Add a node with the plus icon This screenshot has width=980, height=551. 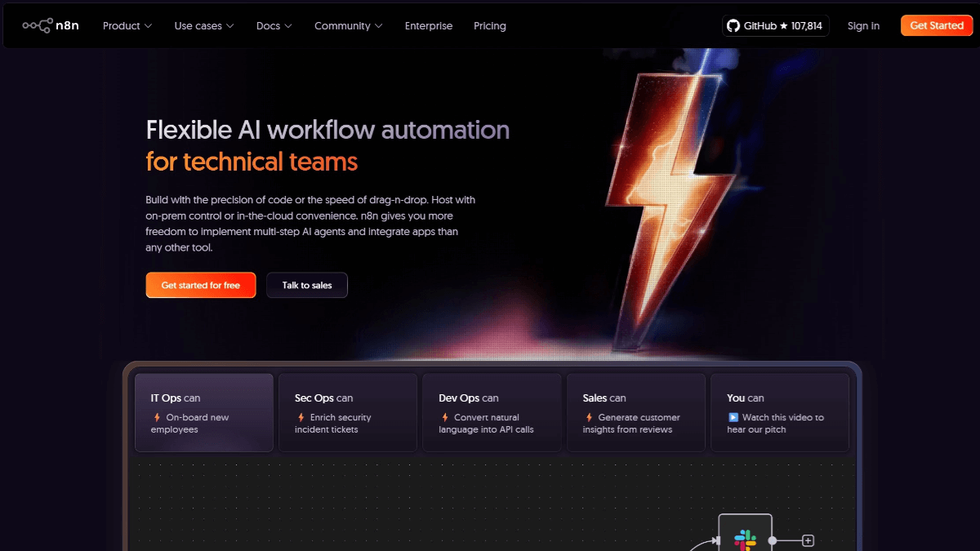click(808, 540)
